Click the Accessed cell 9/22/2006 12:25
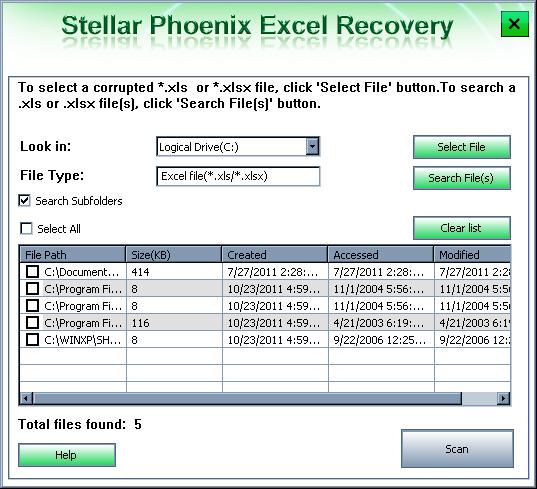537x489 pixels. point(381,340)
